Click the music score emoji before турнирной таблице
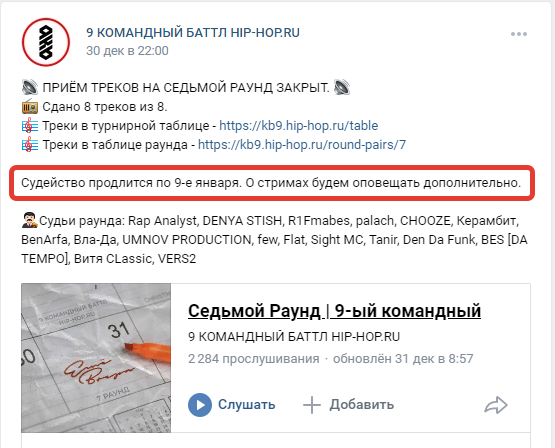The image size is (555, 448). coord(30,126)
